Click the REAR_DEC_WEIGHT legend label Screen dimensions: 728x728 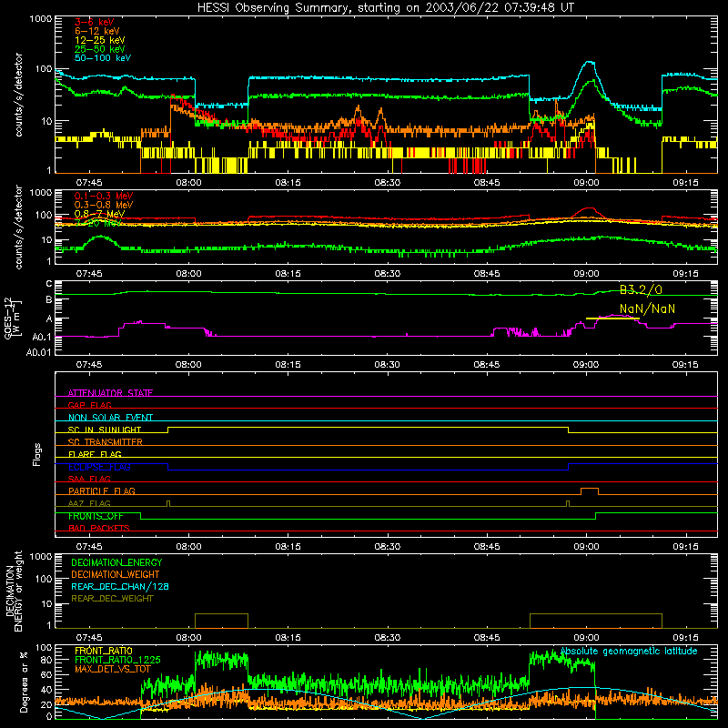[x=112, y=599]
